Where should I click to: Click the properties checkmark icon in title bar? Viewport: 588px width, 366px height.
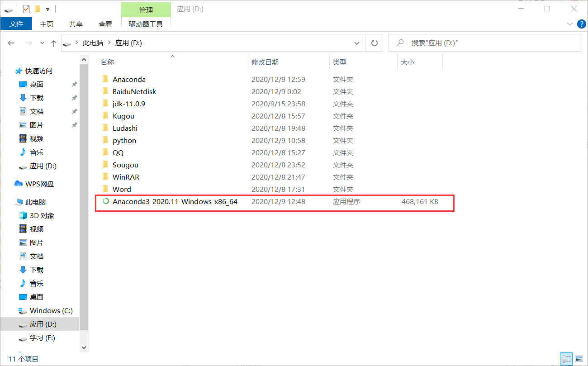point(26,9)
